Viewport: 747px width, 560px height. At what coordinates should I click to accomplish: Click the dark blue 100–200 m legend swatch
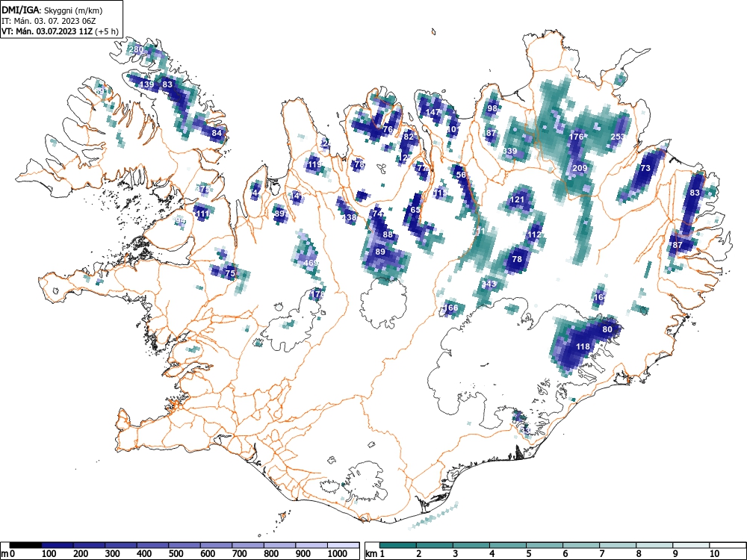click(x=58, y=545)
